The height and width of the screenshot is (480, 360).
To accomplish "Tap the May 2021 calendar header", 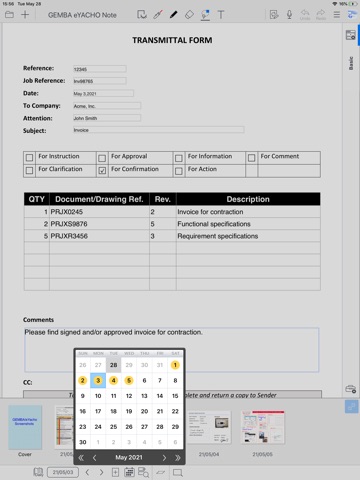I will point(129,457).
